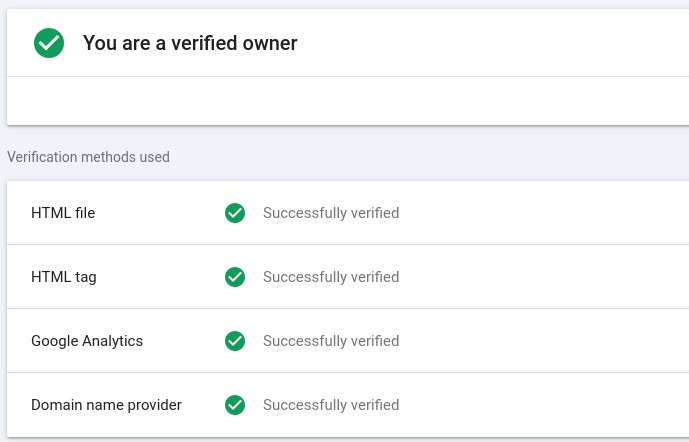Expand the HTML tag method label

tap(64, 277)
